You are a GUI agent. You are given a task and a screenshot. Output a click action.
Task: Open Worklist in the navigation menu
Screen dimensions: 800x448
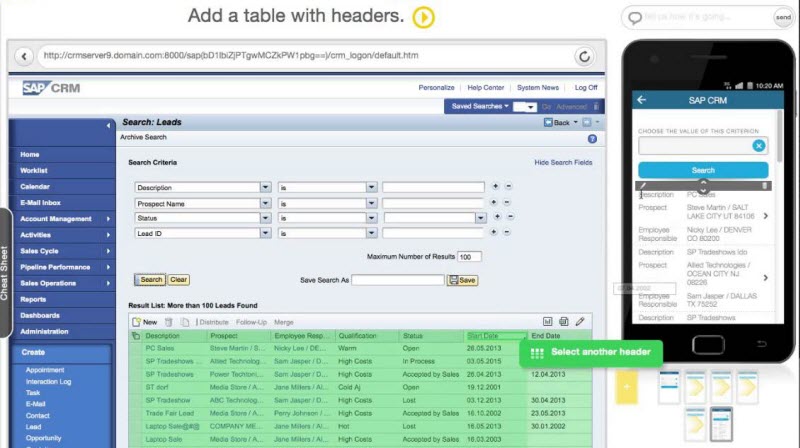click(x=34, y=170)
